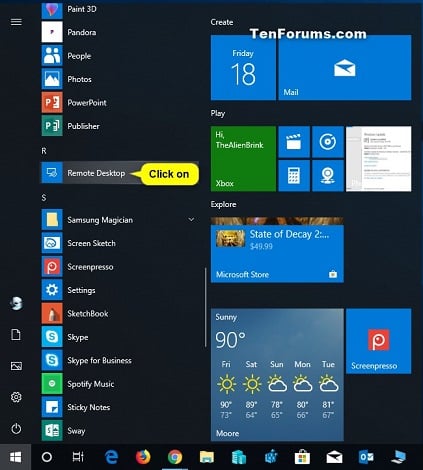
Task: Open Screen Sketch
Action: 120,243
